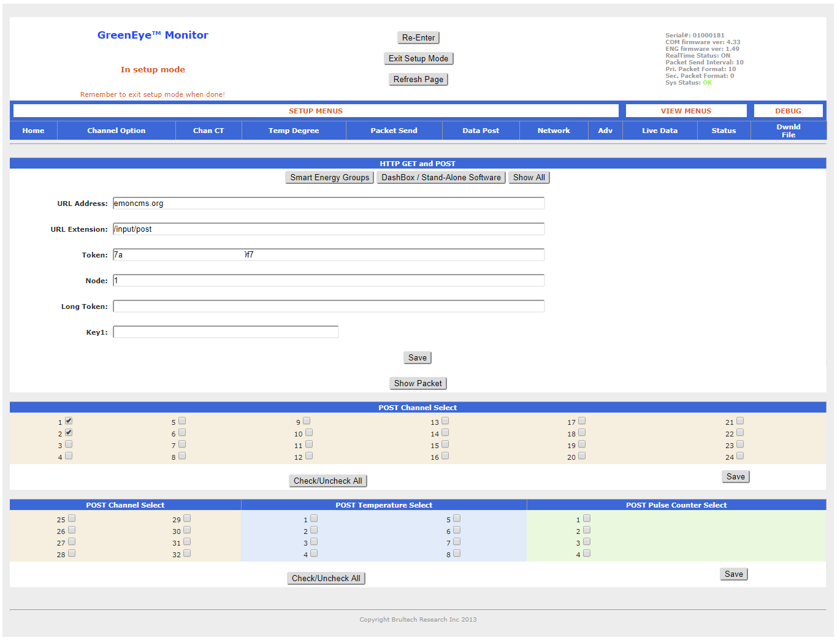Click Check/Uncheck All under channels 1-24
The image size is (840, 640).
click(327, 481)
